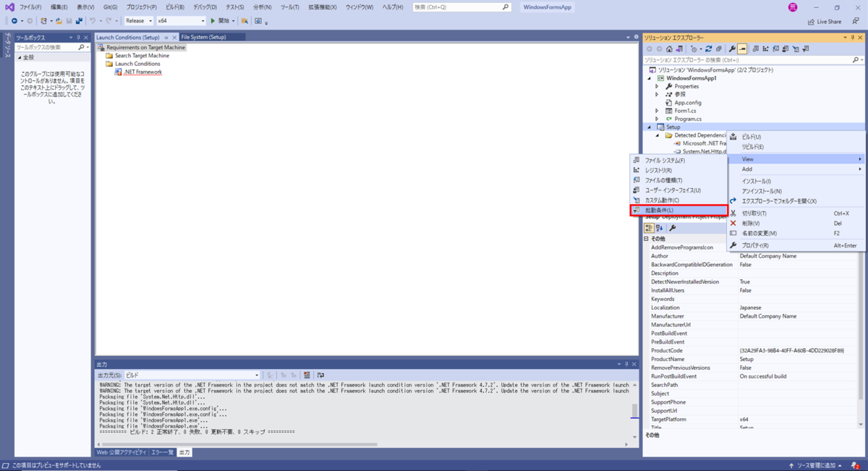Collapse the Setup project node

point(649,127)
